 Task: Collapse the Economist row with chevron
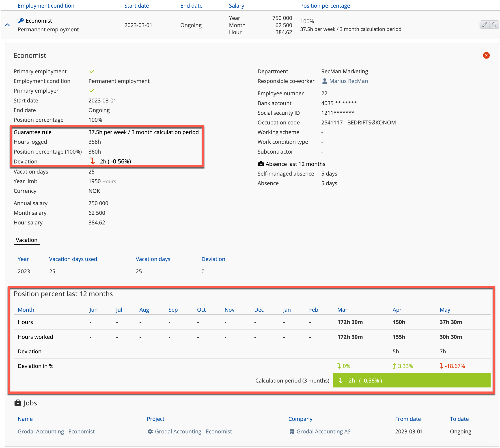click(7, 25)
